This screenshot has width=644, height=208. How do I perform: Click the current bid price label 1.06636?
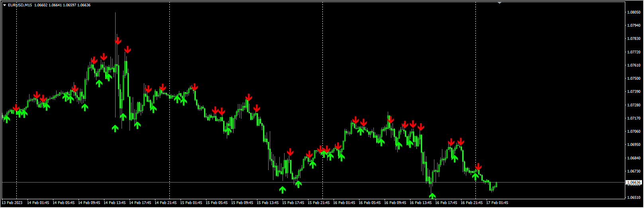pos(634,182)
